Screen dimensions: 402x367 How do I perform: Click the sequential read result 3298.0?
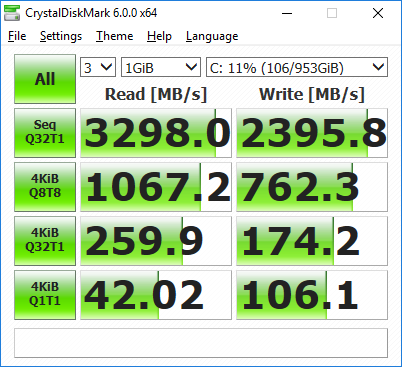coord(156,133)
